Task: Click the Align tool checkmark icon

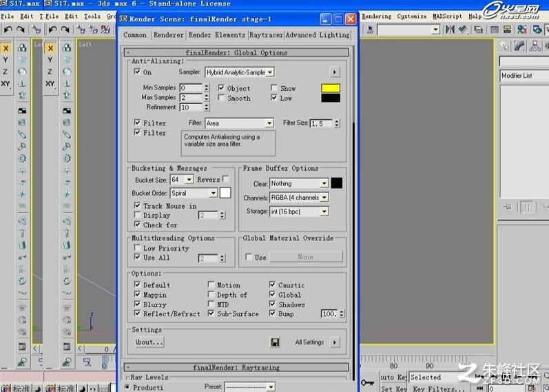Action: (463, 30)
